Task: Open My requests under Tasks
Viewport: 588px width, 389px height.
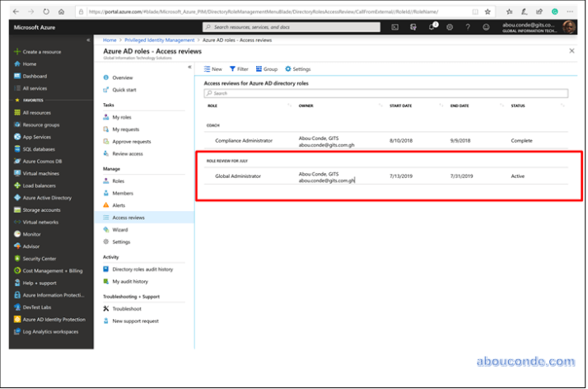Action: click(x=126, y=129)
